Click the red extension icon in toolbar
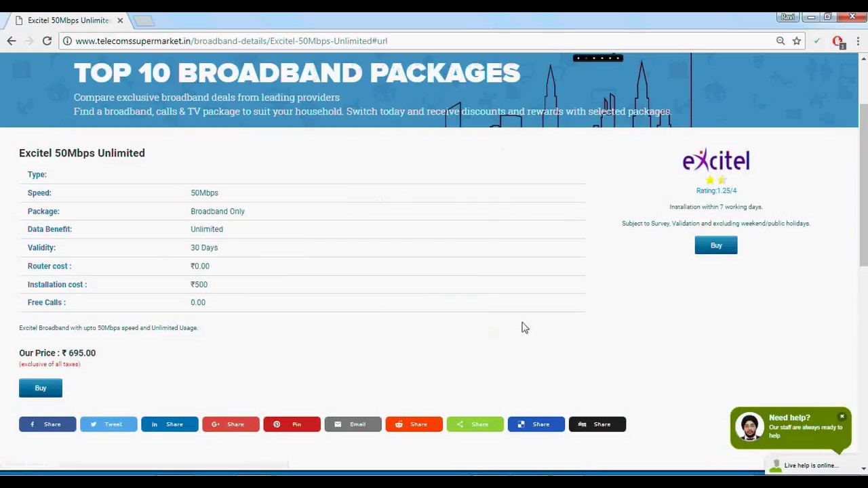Image resolution: width=868 pixels, height=488 pixels. 838,41
